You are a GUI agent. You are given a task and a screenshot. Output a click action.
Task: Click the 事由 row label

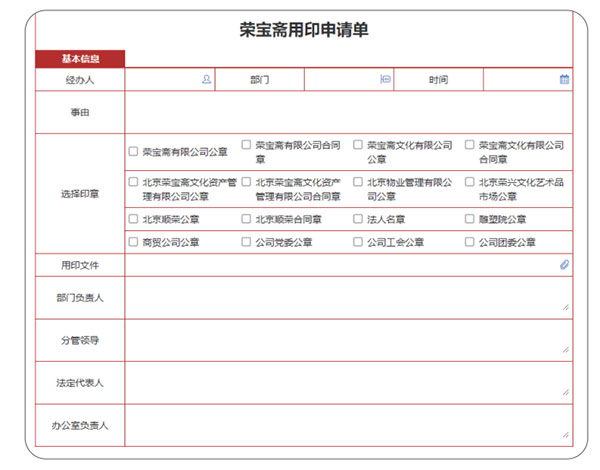[x=80, y=112]
